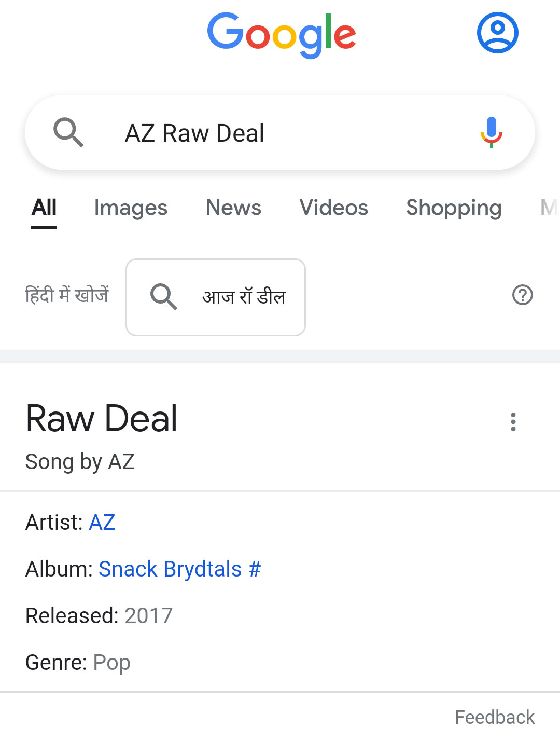Click magnifier icon in Hindi search suggestion

[x=163, y=297]
